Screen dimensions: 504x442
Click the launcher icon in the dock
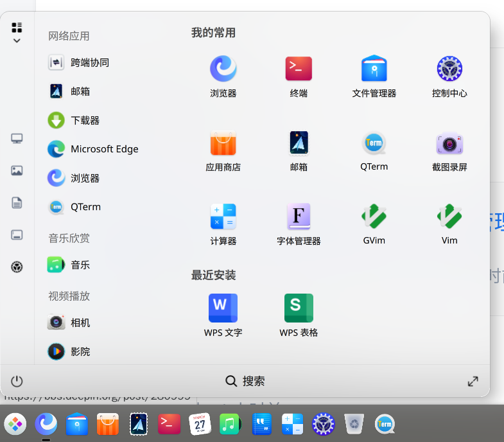pos(15,424)
